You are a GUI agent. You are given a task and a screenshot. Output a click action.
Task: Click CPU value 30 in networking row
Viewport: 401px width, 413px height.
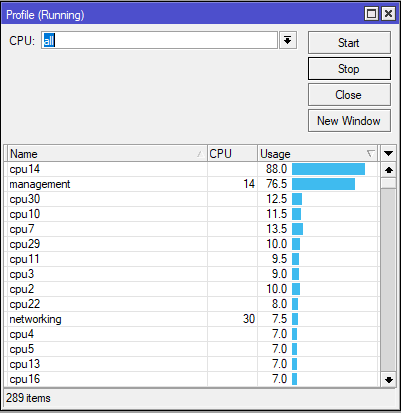[249, 319]
